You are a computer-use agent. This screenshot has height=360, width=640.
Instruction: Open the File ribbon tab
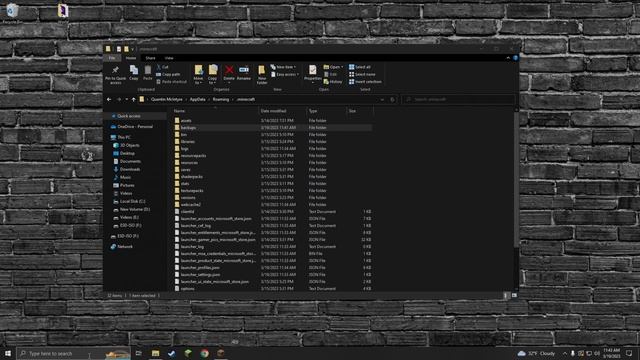111,58
